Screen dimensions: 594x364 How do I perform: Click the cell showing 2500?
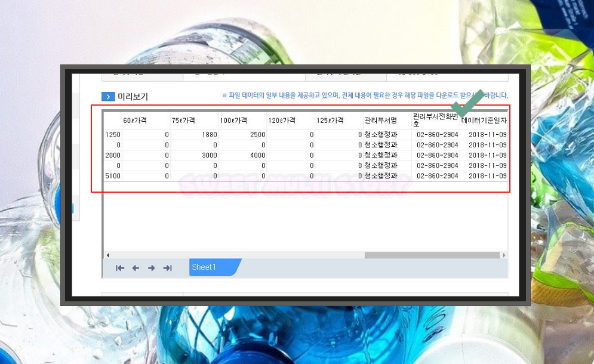(x=242, y=135)
